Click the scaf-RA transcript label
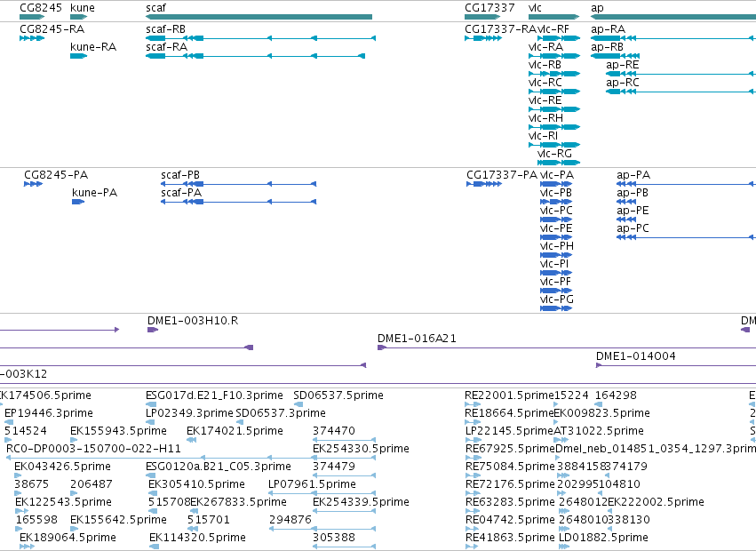This screenshot has width=756, height=551. point(167,47)
